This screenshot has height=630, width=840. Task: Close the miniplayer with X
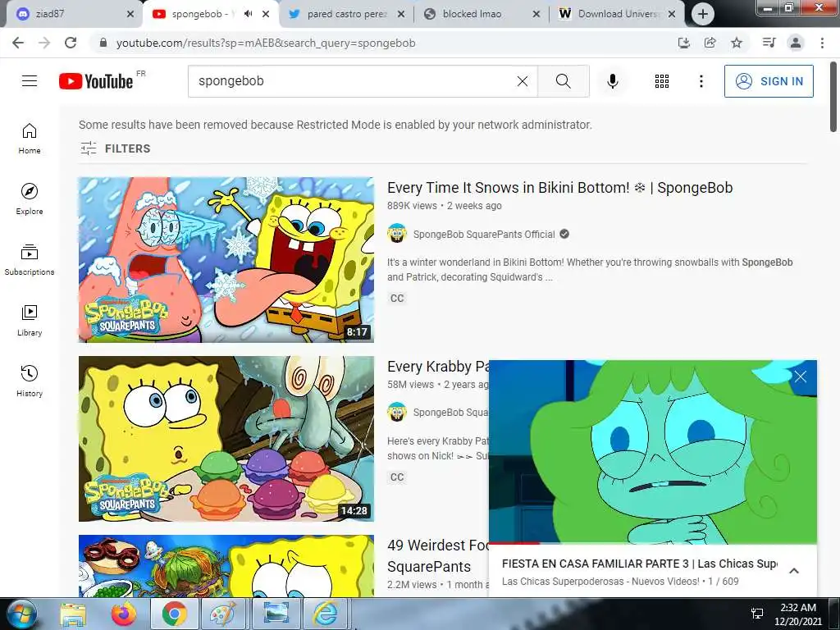coord(801,377)
